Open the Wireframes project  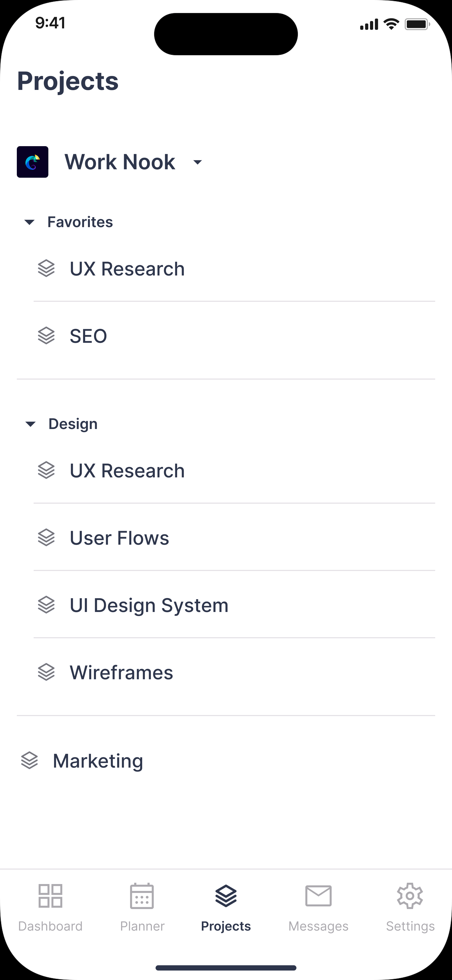(x=121, y=673)
